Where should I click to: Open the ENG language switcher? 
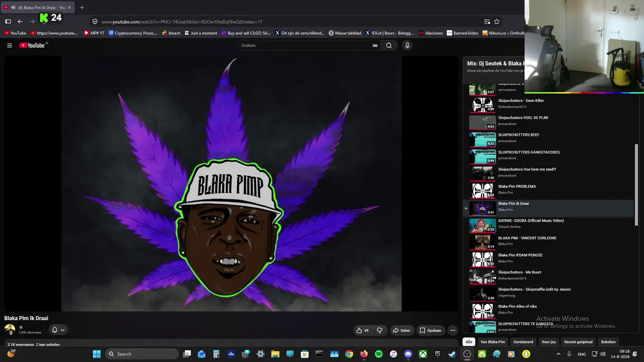(x=582, y=354)
